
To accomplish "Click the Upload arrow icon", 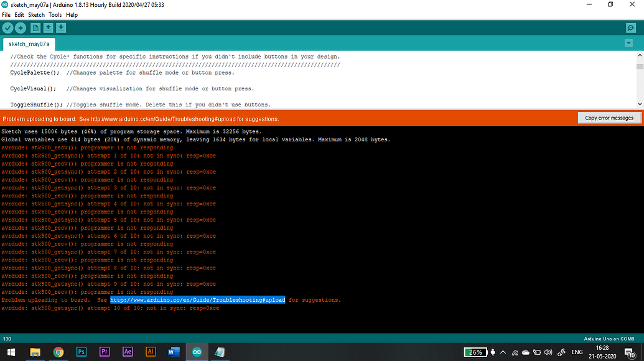I will pyautogui.click(x=20, y=27).
